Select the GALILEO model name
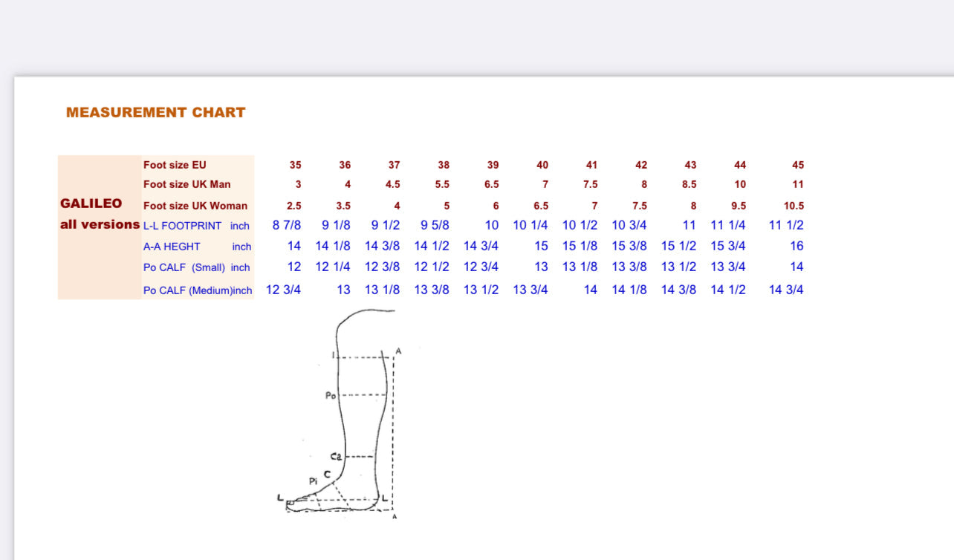 91,204
